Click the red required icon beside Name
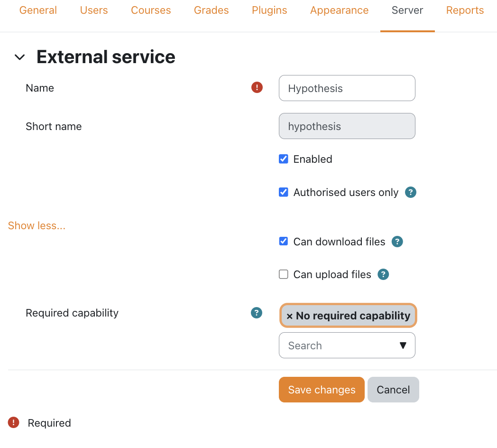Viewport: 497px width, 448px height. point(257,87)
